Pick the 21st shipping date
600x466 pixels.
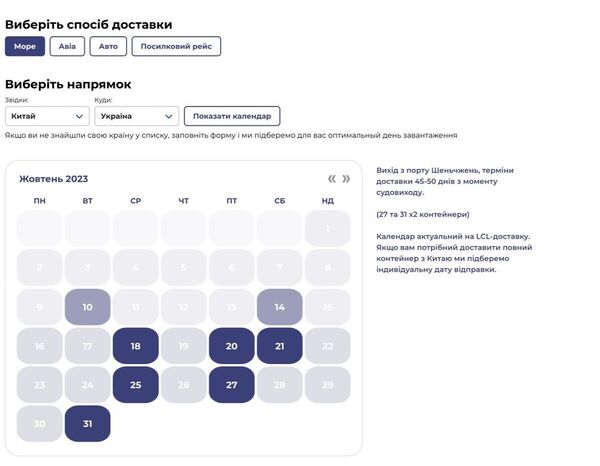tap(280, 346)
